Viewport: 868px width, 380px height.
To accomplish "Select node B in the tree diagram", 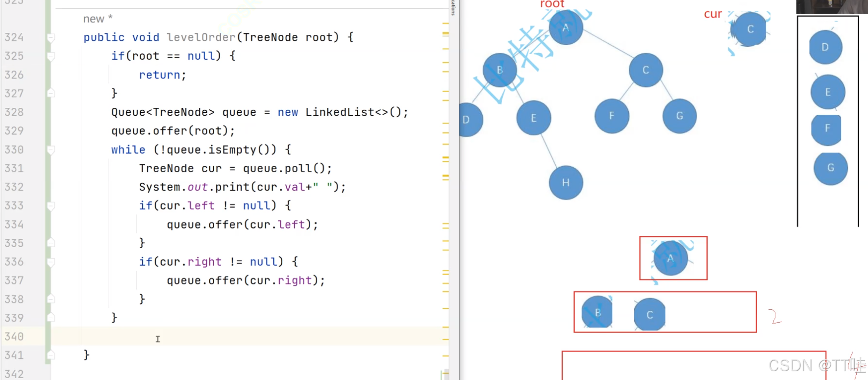I will 499,70.
